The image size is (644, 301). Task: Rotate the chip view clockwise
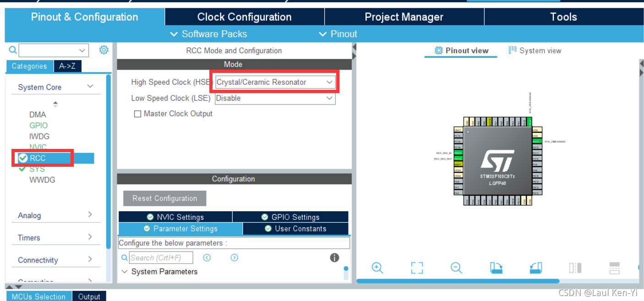tap(496, 268)
